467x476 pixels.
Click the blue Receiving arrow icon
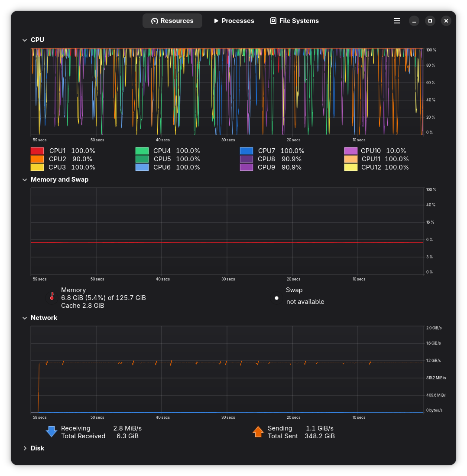(x=52, y=432)
